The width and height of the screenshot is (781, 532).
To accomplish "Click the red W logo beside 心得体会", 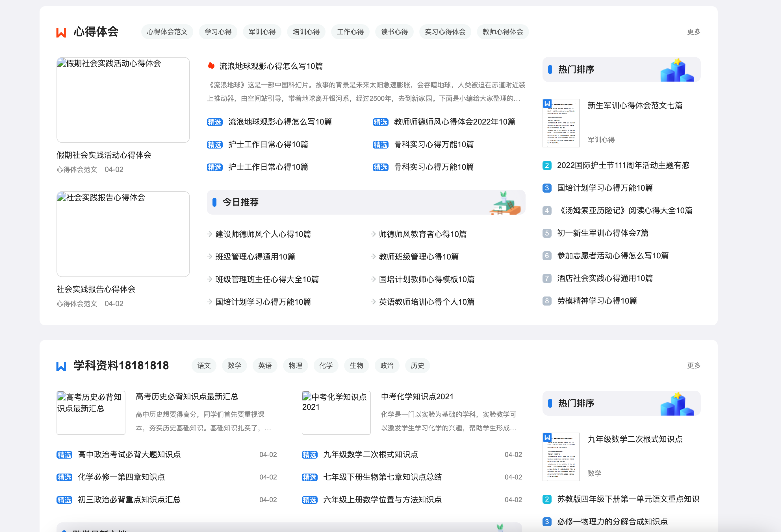I will click(61, 32).
